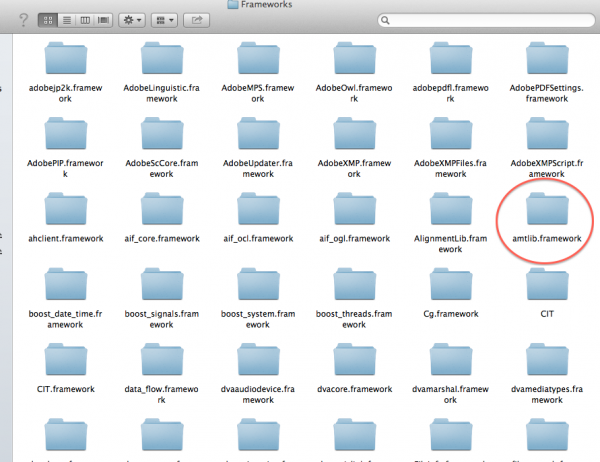This screenshot has width=600, height=462.
Task: Switch to Cover Flow view mode
Action: (x=103, y=20)
